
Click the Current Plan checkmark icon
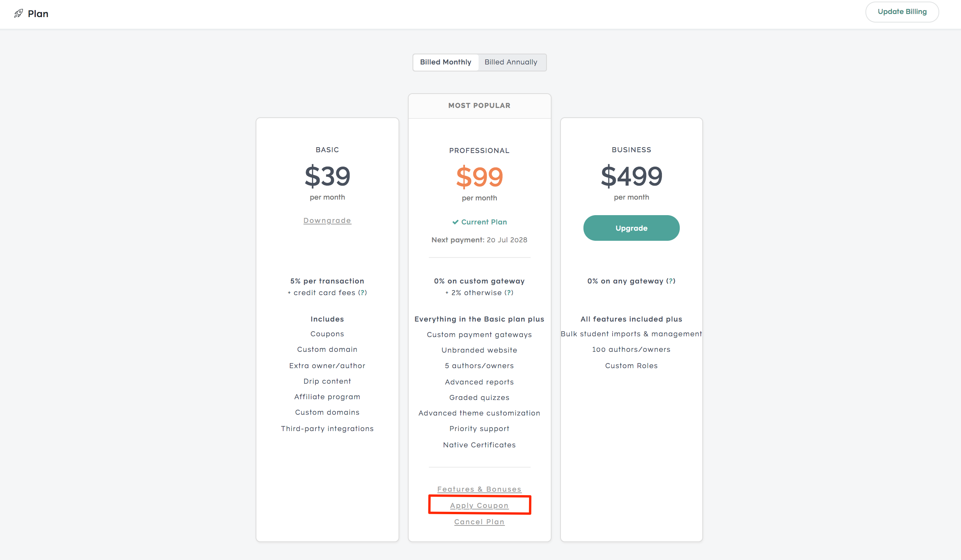(x=455, y=222)
